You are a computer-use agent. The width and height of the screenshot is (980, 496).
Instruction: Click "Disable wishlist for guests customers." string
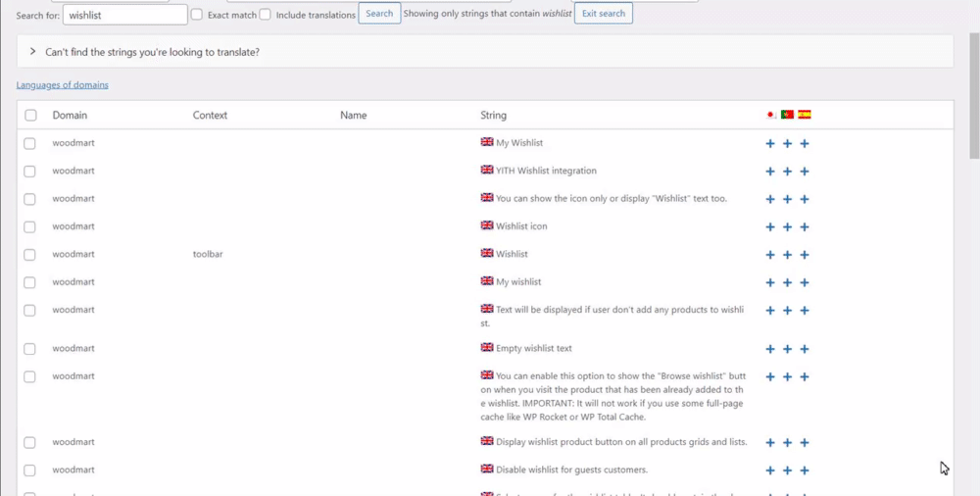pos(572,470)
